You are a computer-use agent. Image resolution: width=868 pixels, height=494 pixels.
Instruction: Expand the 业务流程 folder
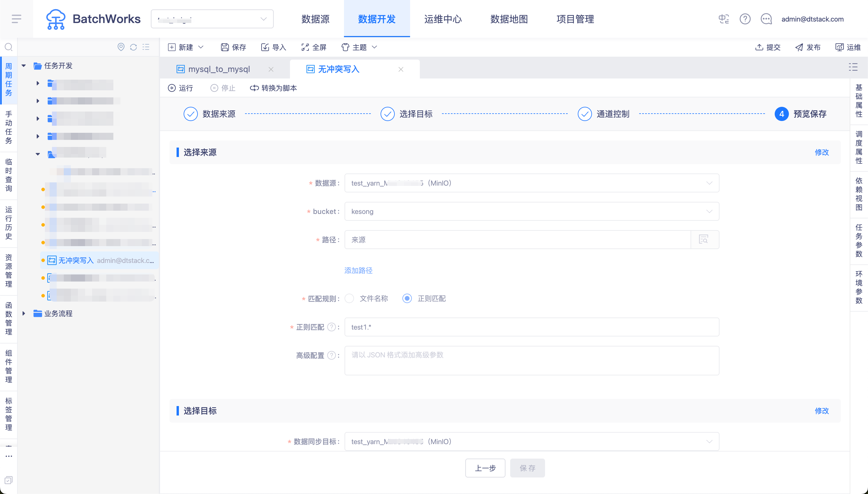(24, 313)
